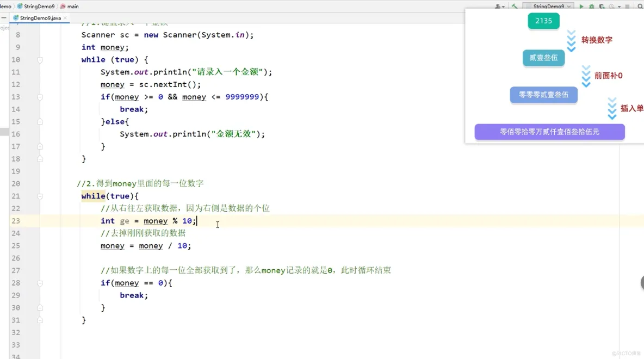This screenshot has height=359, width=644.
Task: Click fold end marker at line 18
Action: click(x=40, y=159)
